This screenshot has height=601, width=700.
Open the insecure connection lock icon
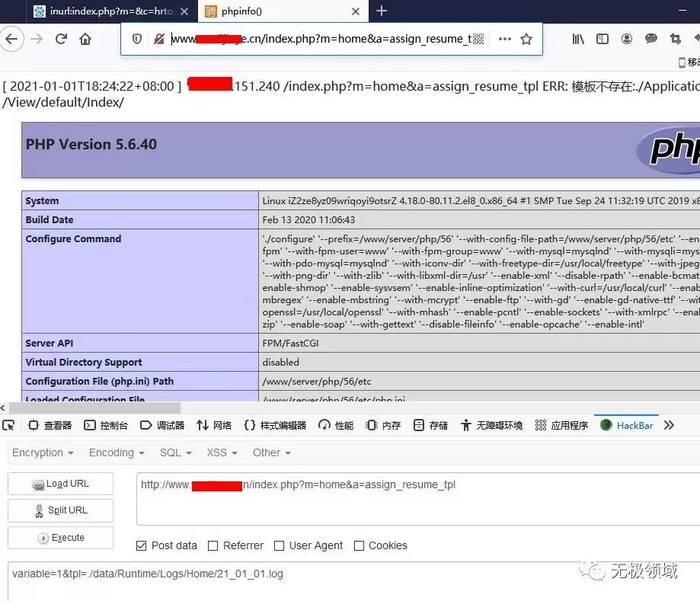pos(158,40)
